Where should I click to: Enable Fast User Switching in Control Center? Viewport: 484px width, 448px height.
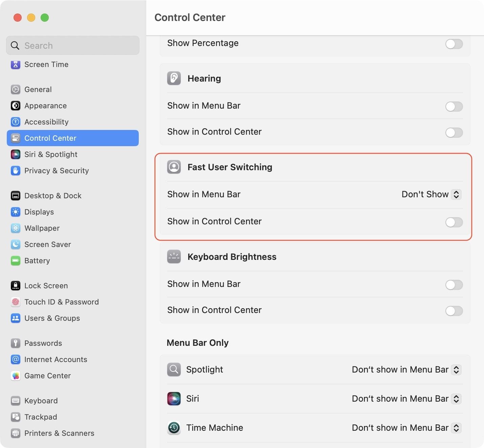tap(454, 222)
